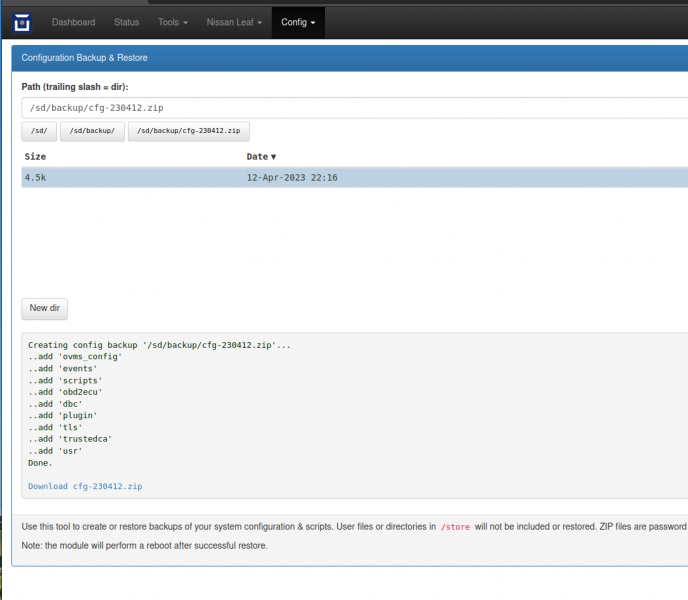Expand the Tools dropdown menu
The height and width of the screenshot is (600, 688).
point(173,22)
